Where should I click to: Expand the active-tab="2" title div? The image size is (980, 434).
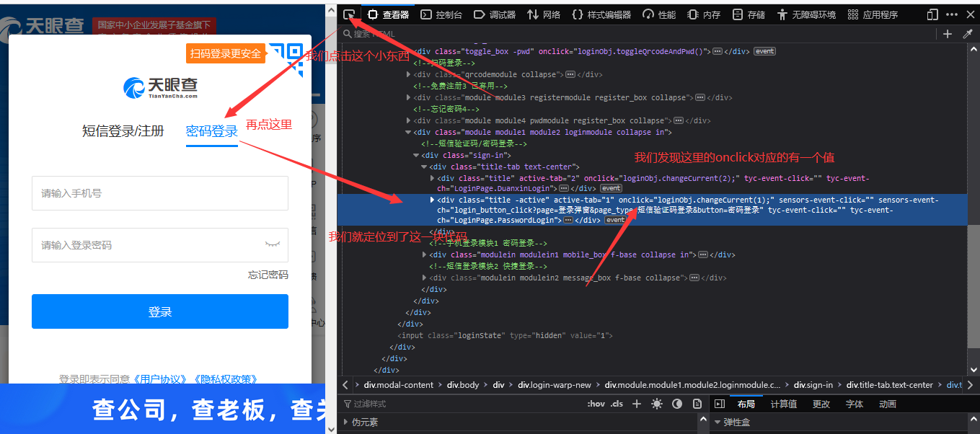coord(432,178)
